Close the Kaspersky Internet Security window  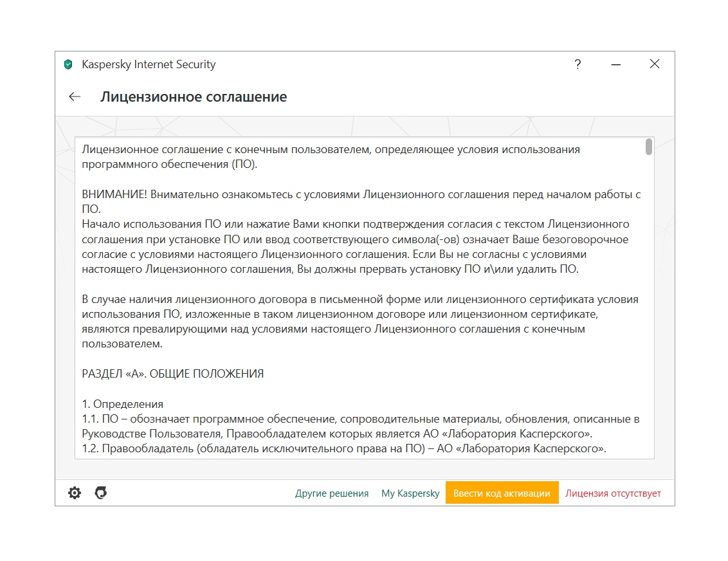655,64
